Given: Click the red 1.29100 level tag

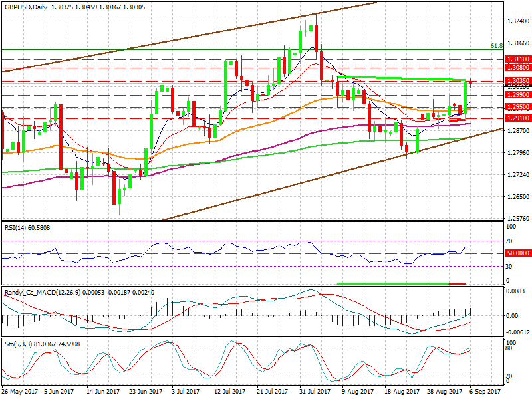Looking at the screenshot, I should point(518,118).
